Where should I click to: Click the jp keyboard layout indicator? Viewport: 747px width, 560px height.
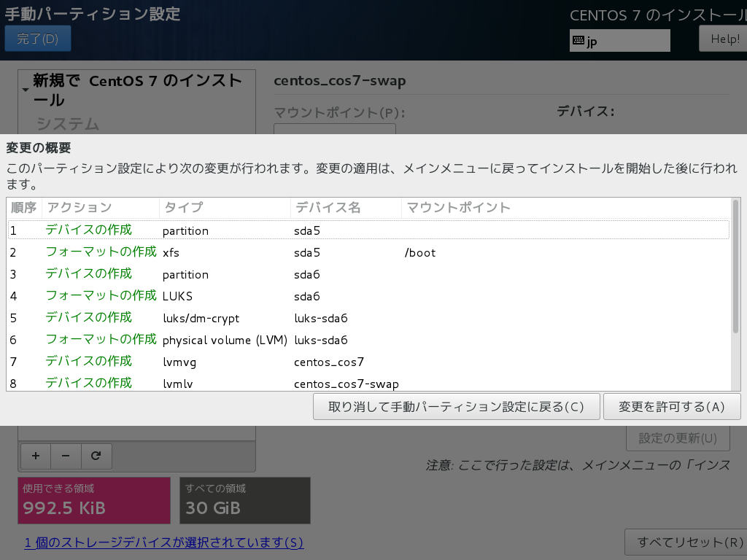coord(619,41)
